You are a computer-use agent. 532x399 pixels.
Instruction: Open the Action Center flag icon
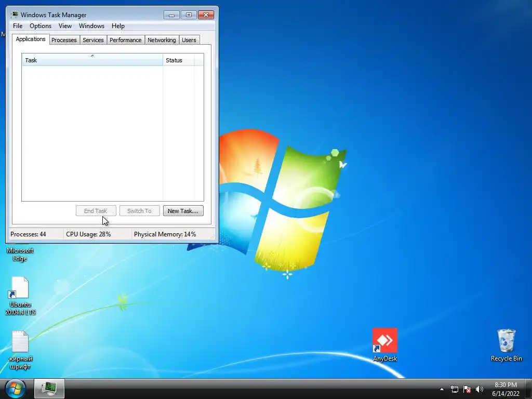click(x=467, y=389)
